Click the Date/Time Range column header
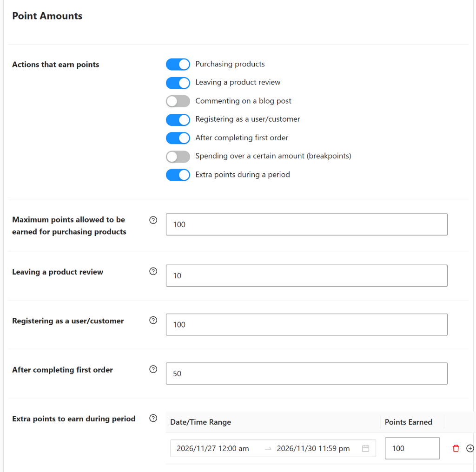This screenshot has height=472, width=476. click(x=201, y=422)
